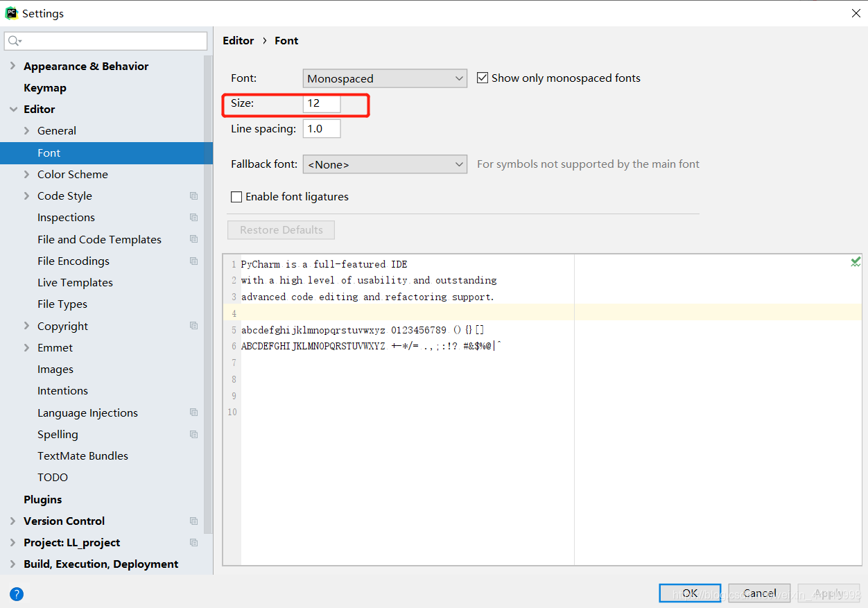Expand the Project: LL_project section
This screenshot has height=608, width=868.
[13, 543]
